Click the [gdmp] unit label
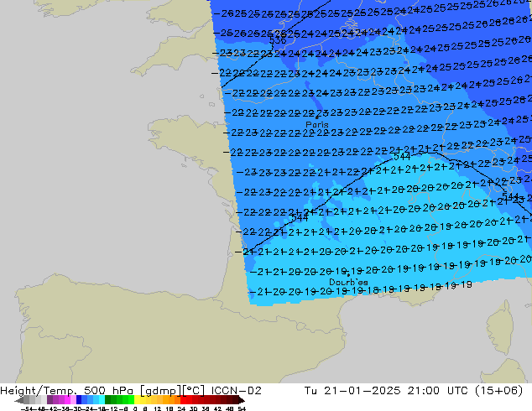This screenshot has width=532, height=411. click(x=160, y=391)
